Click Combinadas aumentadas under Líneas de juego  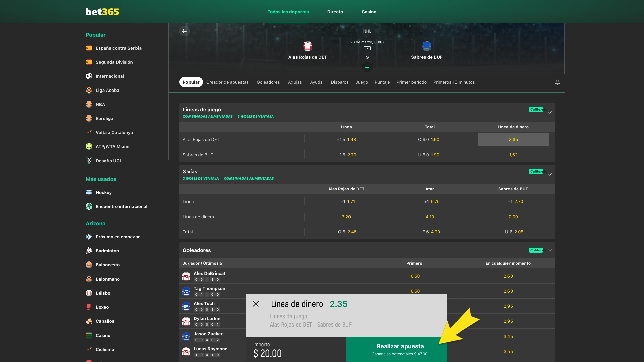point(208,116)
